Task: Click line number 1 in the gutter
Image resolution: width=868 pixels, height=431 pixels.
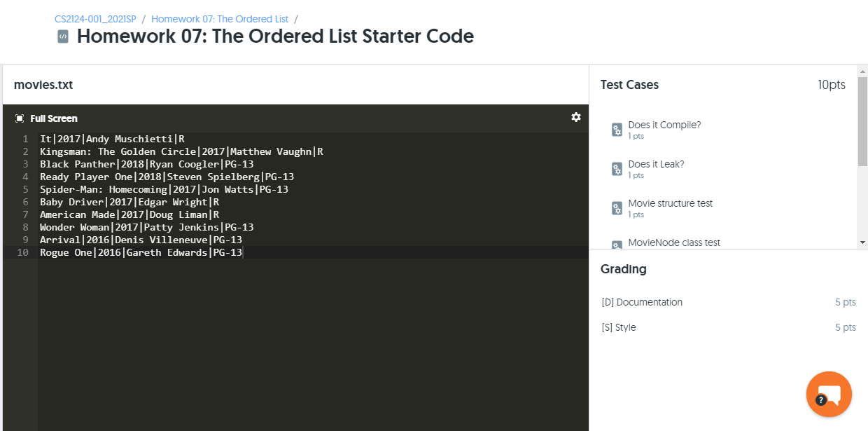Action: click(x=25, y=139)
